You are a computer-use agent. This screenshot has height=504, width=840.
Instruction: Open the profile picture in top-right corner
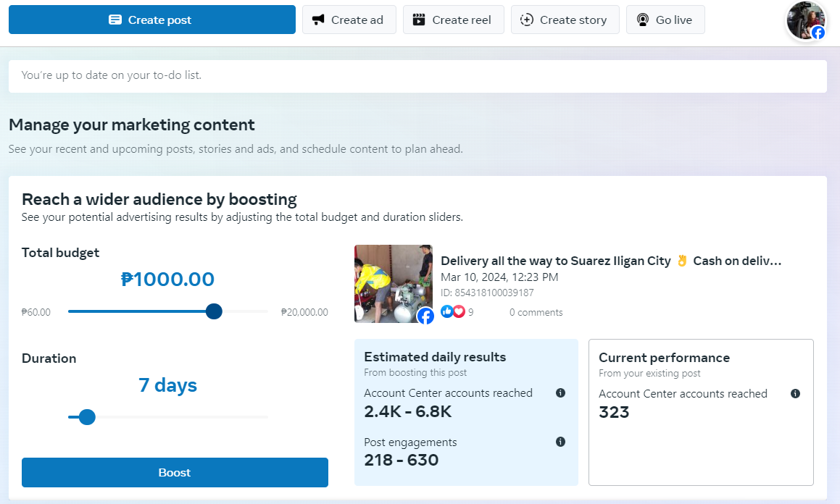coord(805,20)
